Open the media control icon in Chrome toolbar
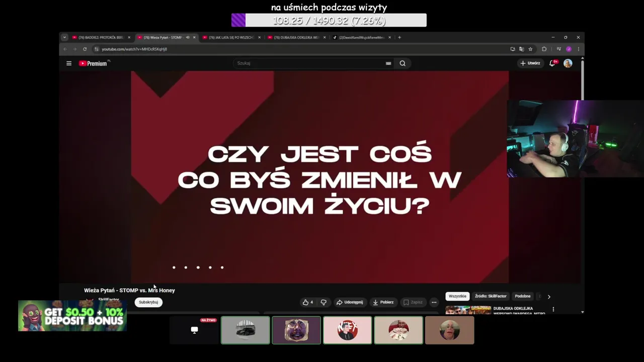The image size is (644, 362). click(558, 49)
